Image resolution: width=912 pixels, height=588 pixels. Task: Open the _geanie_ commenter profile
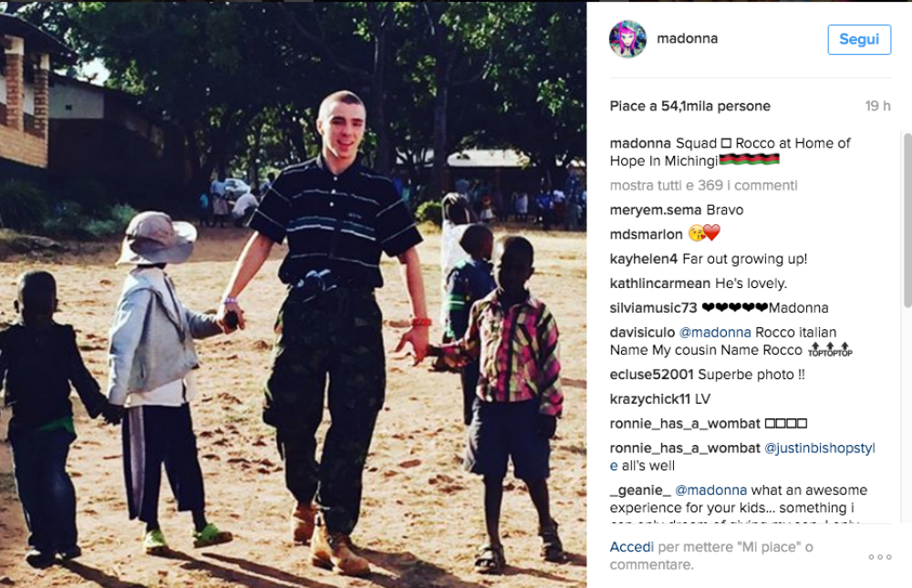coord(640,490)
